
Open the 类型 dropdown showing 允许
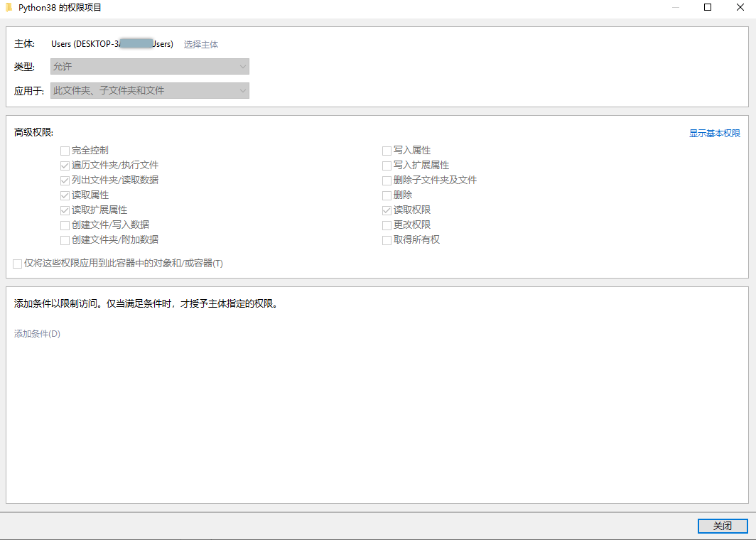[150, 67]
